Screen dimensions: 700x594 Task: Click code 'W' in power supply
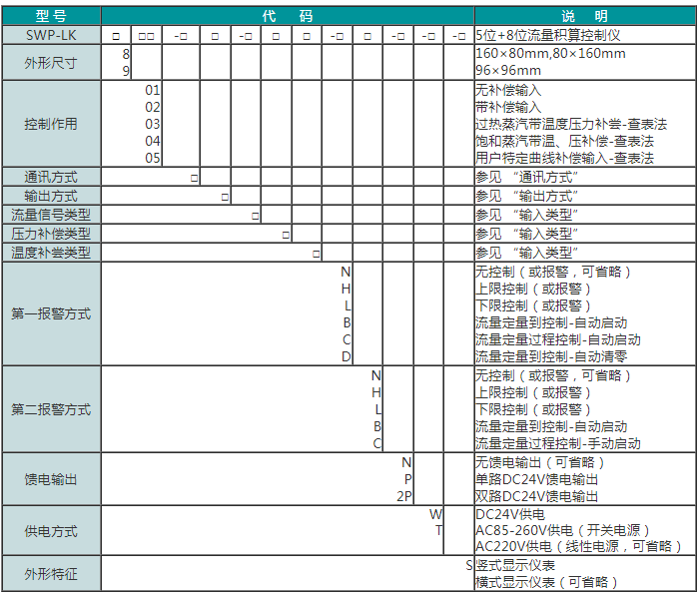click(436, 514)
